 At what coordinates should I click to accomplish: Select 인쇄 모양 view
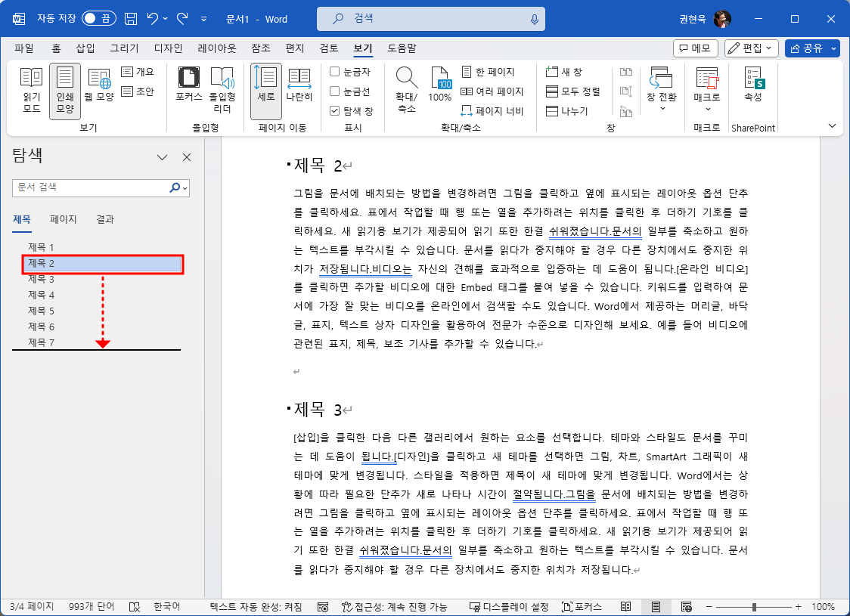point(65,91)
